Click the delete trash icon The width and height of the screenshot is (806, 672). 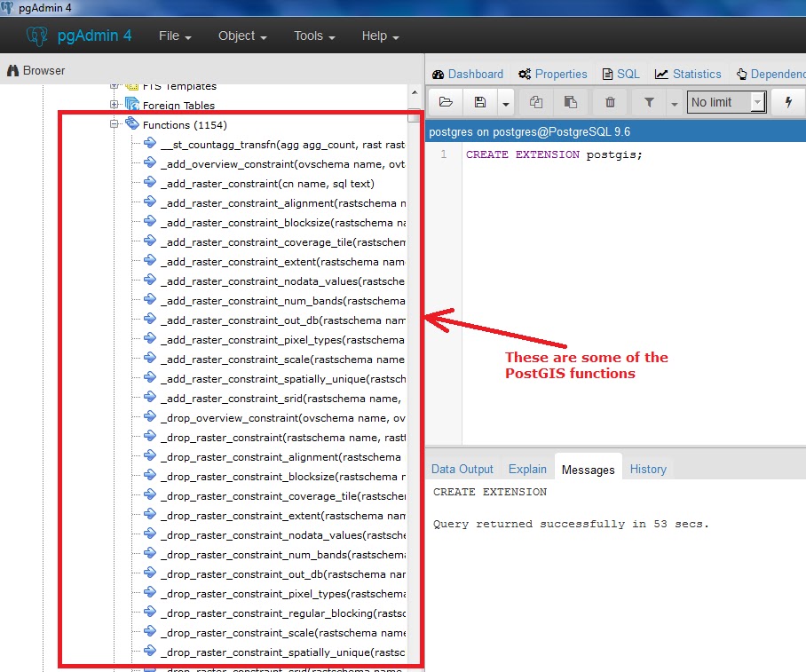tap(610, 102)
